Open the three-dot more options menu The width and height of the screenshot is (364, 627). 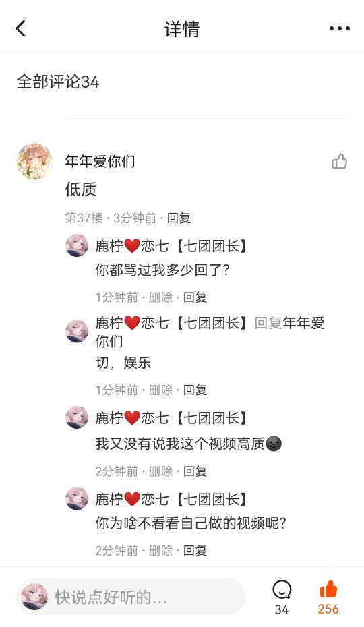pyautogui.click(x=340, y=28)
